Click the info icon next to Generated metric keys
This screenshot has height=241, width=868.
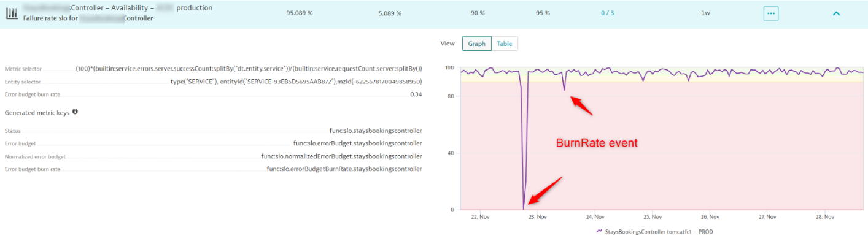pos(75,112)
